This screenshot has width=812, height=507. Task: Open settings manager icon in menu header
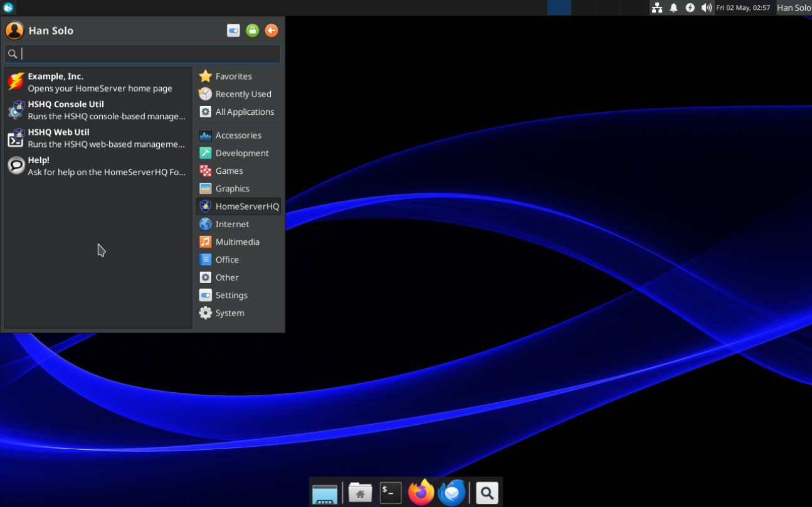(x=233, y=31)
